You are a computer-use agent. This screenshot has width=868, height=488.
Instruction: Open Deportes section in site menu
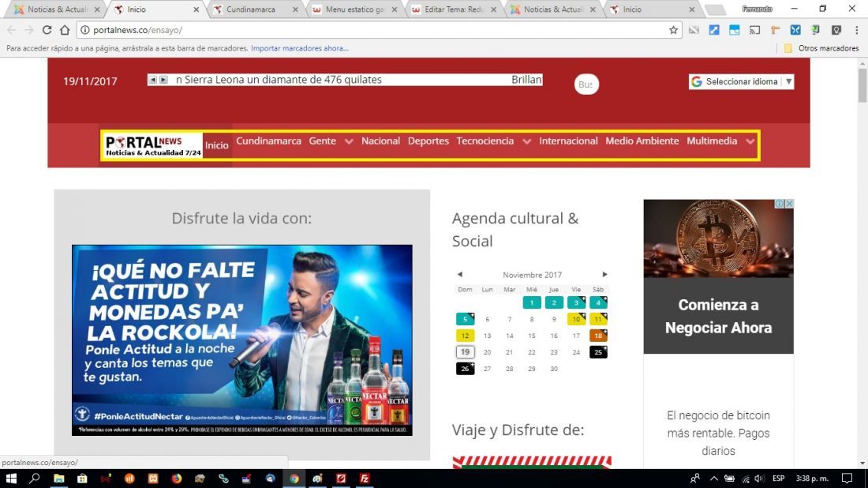point(428,141)
